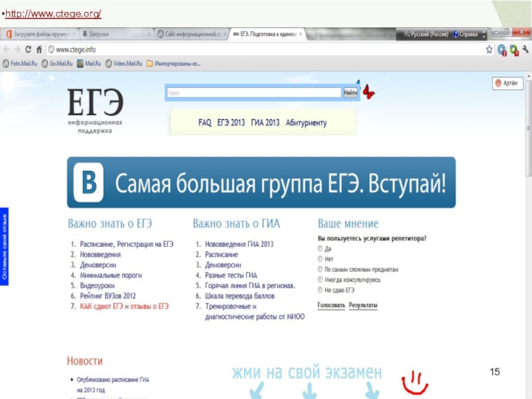Click the VK logo in banner
Image resolution: width=532 pixels, height=399 pixels.
pos(88,182)
